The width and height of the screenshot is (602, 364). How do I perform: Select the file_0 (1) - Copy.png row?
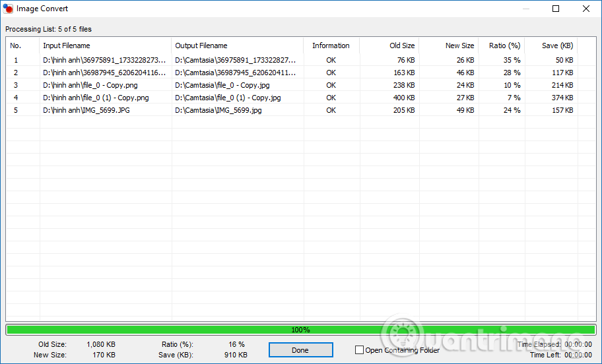pos(96,98)
